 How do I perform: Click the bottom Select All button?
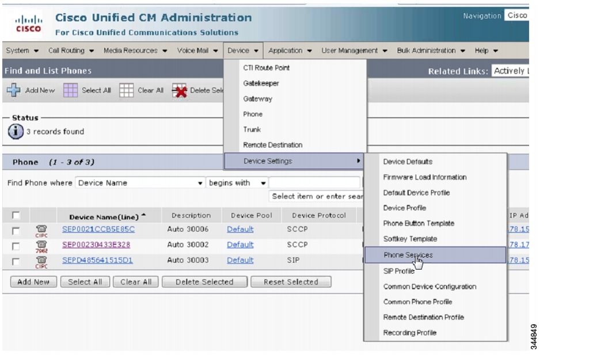coord(85,282)
